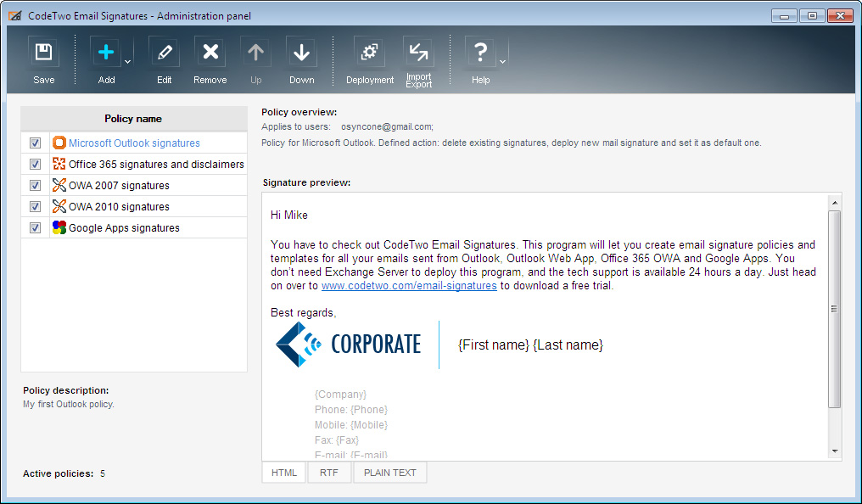Uncheck Microsoft Outlook signatures policy checkbox
The width and height of the screenshot is (862, 504).
click(x=35, y=143)
